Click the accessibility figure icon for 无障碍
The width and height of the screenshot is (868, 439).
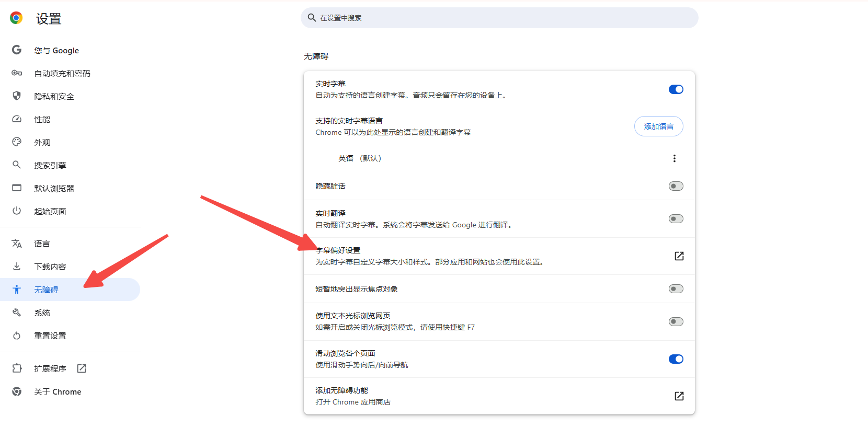click(x=17, y=290)
